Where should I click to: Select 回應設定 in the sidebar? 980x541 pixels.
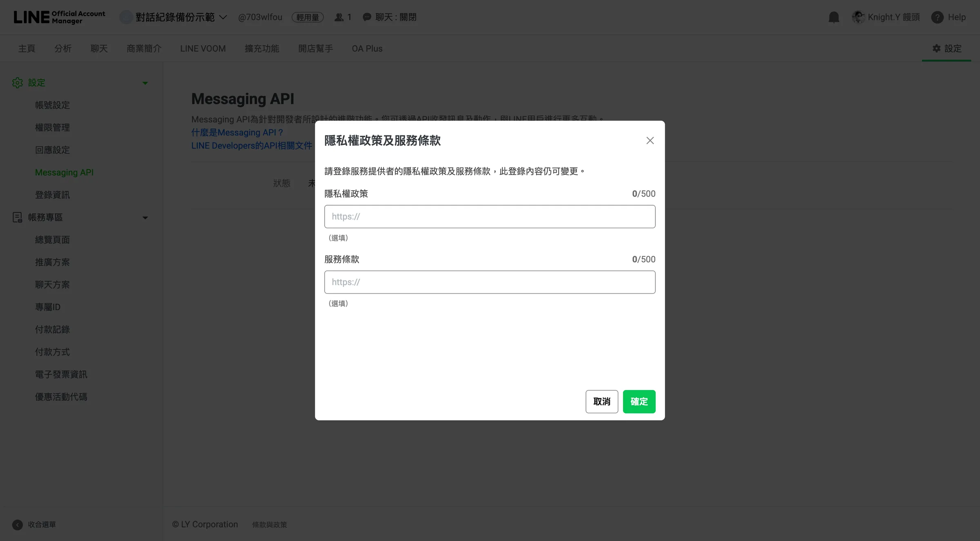[52, 150]
